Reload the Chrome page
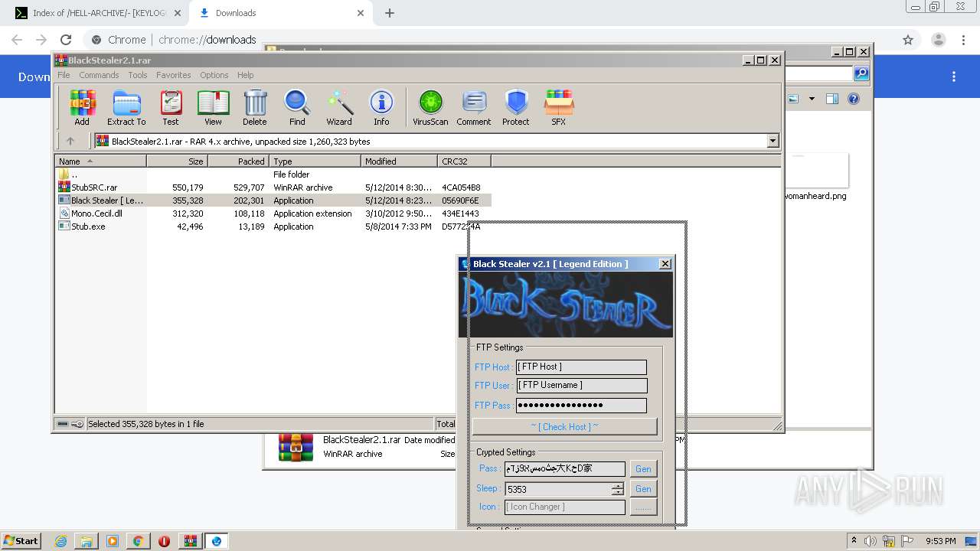Screen dimensions: 980x551 tap(66, 40)
